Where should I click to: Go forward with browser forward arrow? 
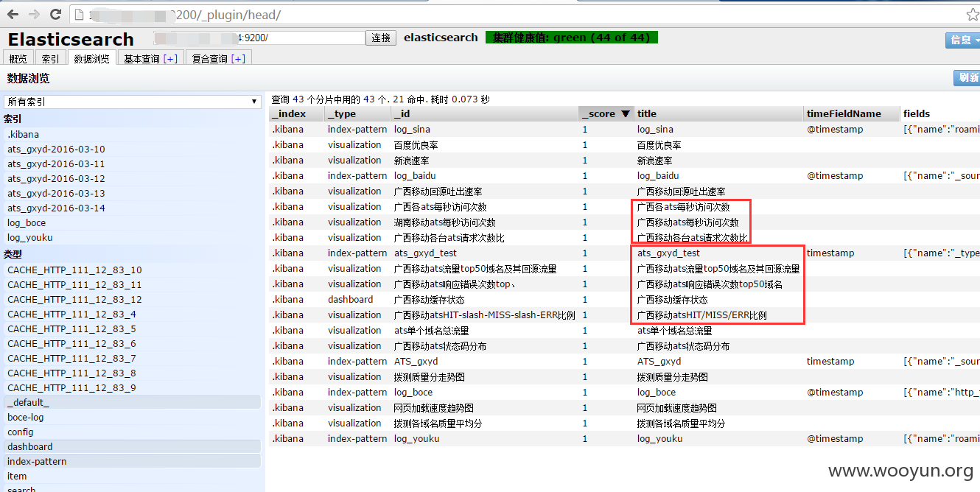34,14
